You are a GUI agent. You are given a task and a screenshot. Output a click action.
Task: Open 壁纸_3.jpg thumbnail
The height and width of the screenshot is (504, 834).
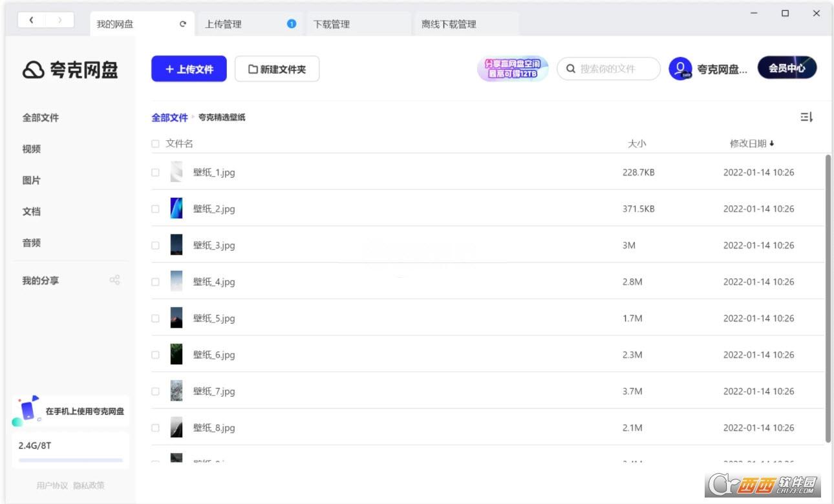click(176, 246)
